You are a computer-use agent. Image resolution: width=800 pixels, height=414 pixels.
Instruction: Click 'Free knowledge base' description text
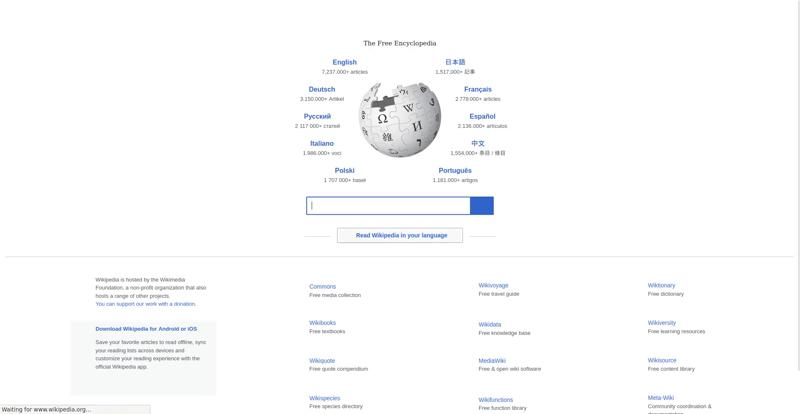[504, 333]
